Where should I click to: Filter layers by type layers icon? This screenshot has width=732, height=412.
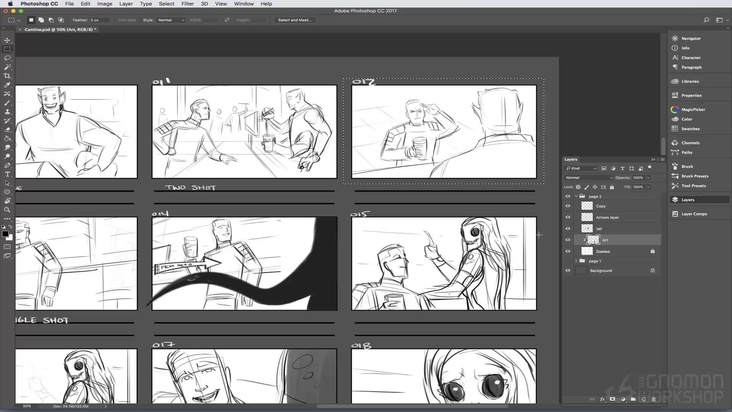tap(622, 168)
